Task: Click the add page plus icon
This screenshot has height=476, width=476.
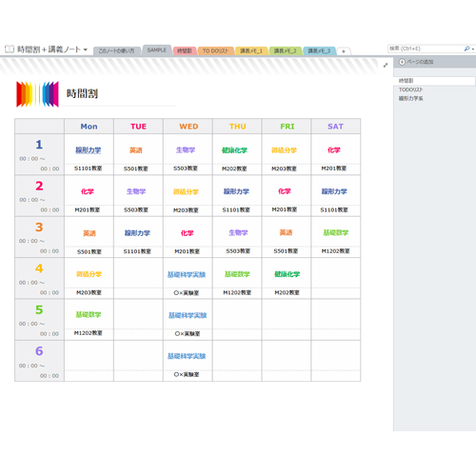Action: tap(402, 62)
